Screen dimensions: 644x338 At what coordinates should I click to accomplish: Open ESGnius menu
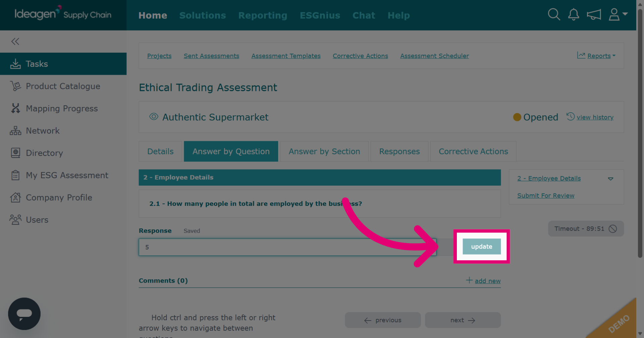tap(320, 15)
